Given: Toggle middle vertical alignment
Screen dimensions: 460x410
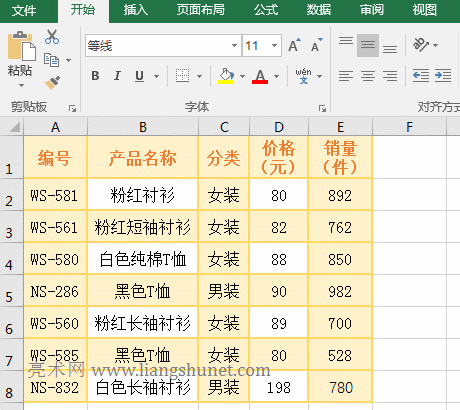Looking at the screenshot, I should tap(368, 45).
